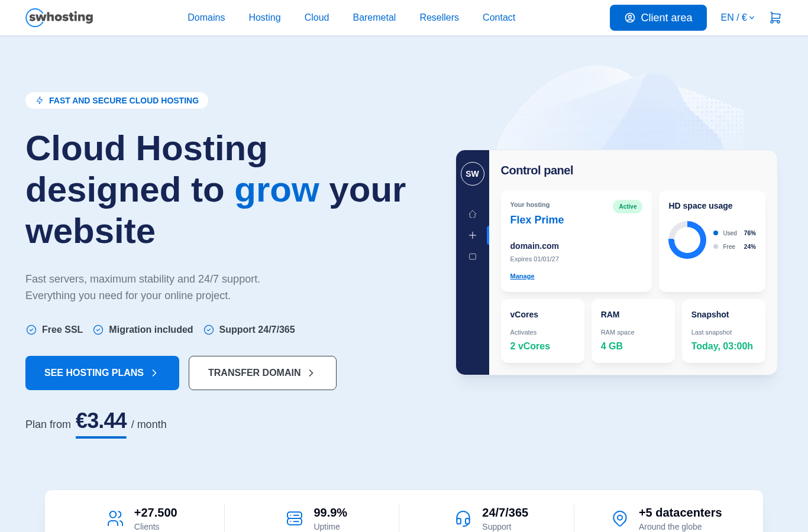Screen dimensions: 808x532
Task: Click the '+27.500' clients statistic
Action: click(156, 512)
